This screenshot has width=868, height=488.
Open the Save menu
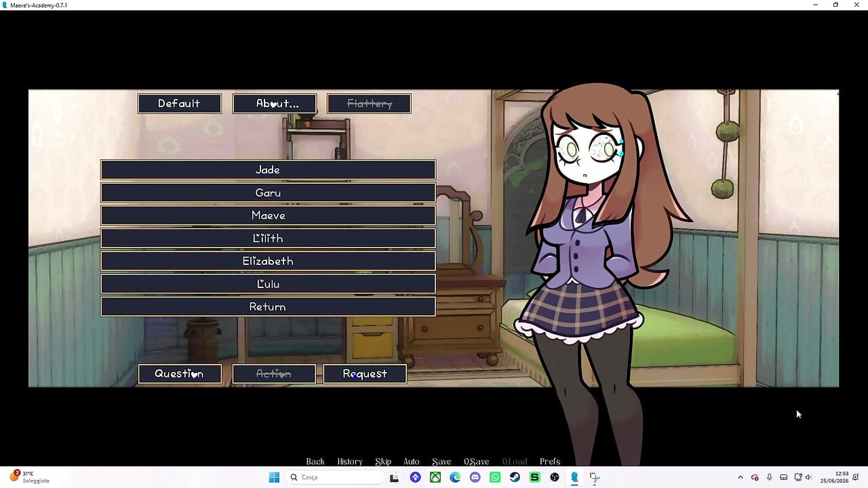pos(441,462)
